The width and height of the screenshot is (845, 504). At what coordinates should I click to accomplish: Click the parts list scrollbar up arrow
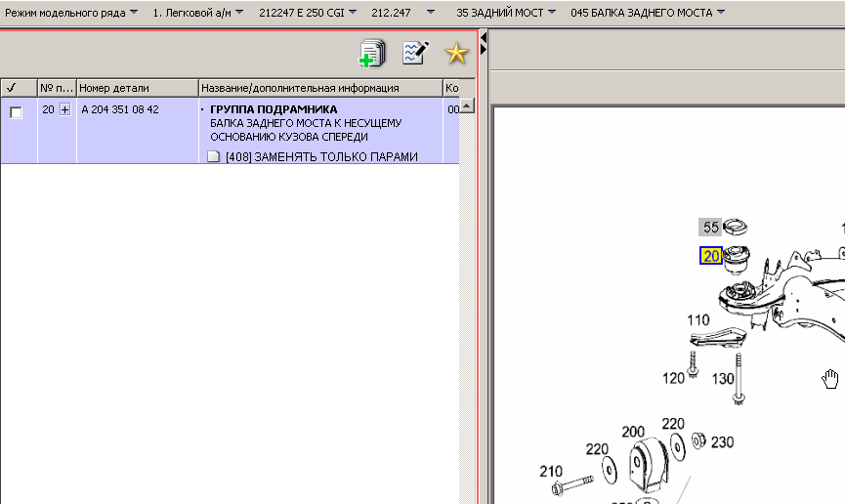click(x=467, y=105)
